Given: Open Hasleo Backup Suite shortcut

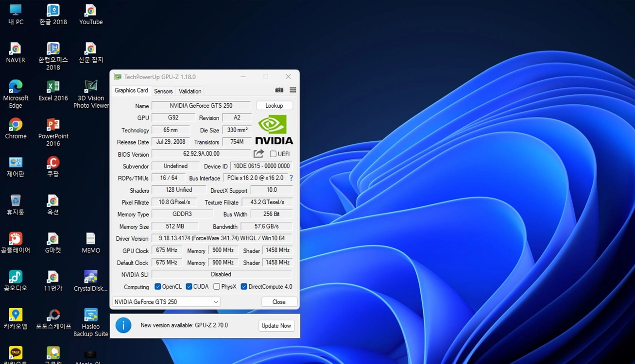Looking at the screenshot, I should [x=91, y=322].
